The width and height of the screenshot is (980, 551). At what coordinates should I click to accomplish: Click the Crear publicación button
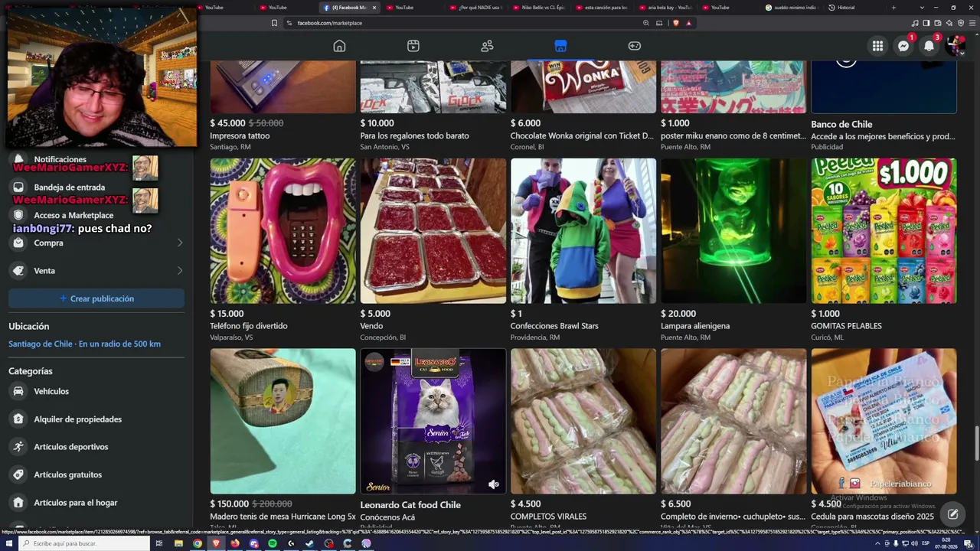tap(96, 298)
